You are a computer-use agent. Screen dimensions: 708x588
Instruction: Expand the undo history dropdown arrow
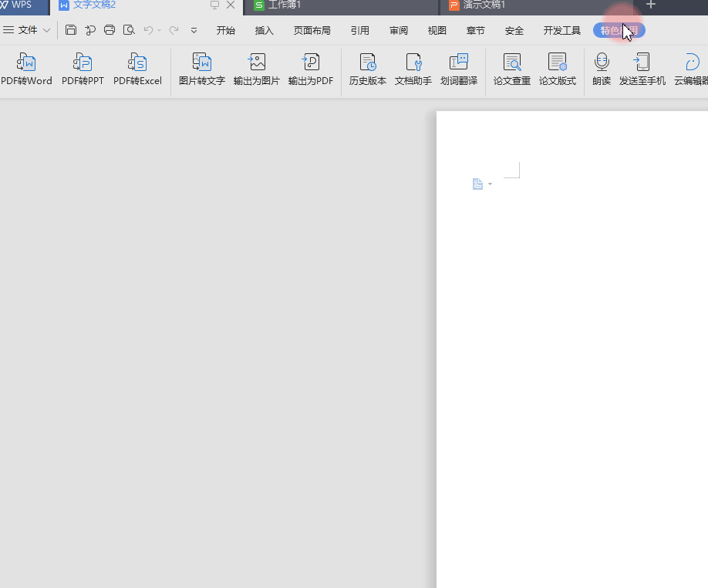tap(160, 31)
